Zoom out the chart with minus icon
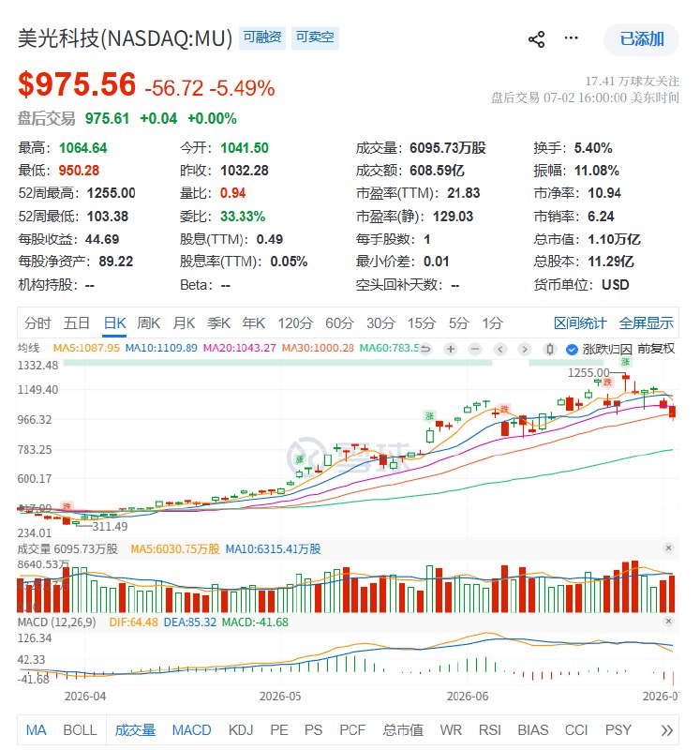 475,349
